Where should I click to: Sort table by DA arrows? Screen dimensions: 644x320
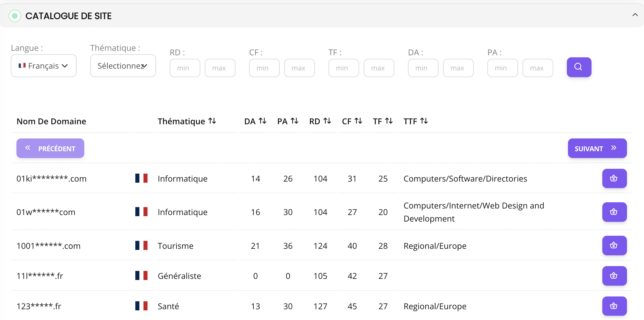(x=262, y=121)
